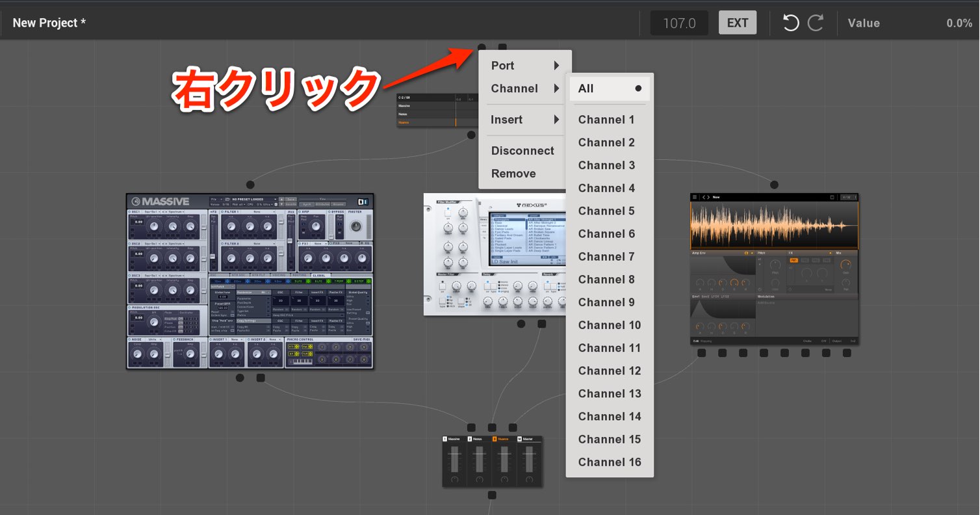Click pan knob on mixer Master channel
This screenshot has height=515, width=980.
(x=529, y=480)
